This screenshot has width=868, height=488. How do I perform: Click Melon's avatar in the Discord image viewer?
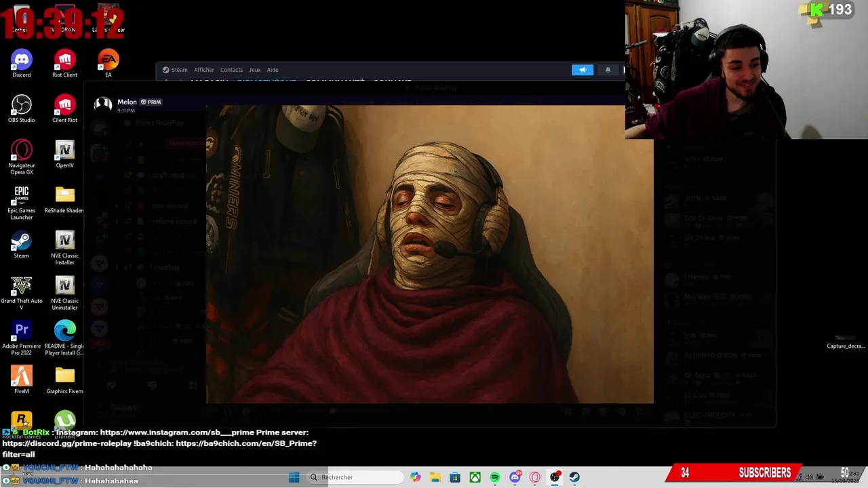tap(103, 104)
